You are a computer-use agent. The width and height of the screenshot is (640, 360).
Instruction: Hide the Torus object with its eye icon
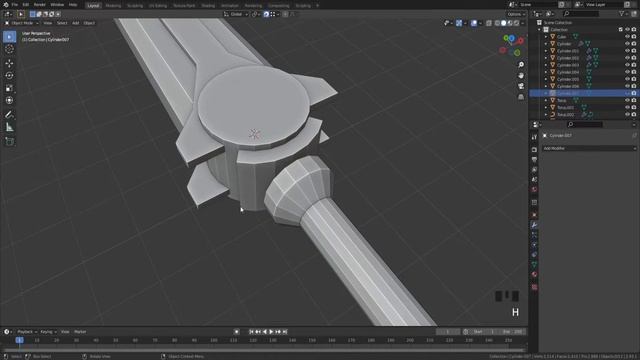click(x=627, y=100)
